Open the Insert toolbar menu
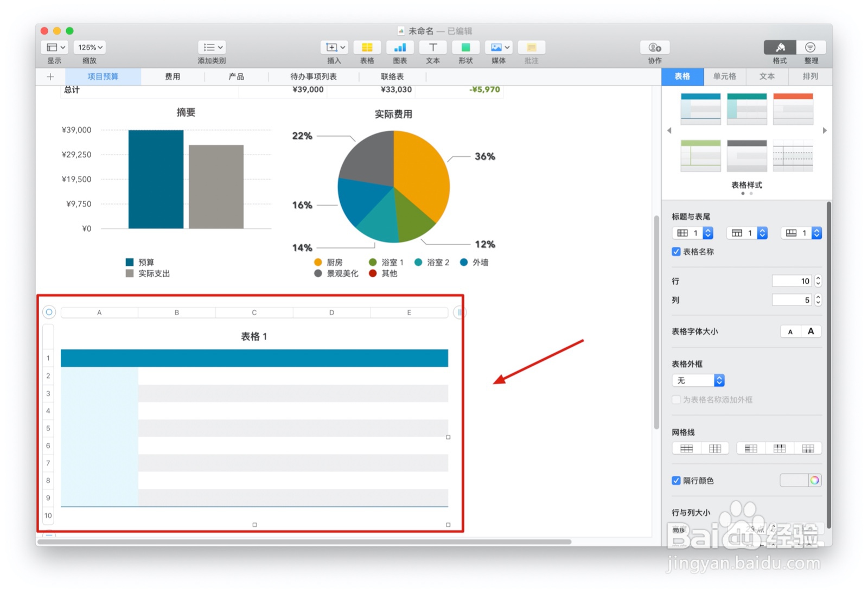The image size is (868, 593). pyautogui.click(x=334, y=48)
